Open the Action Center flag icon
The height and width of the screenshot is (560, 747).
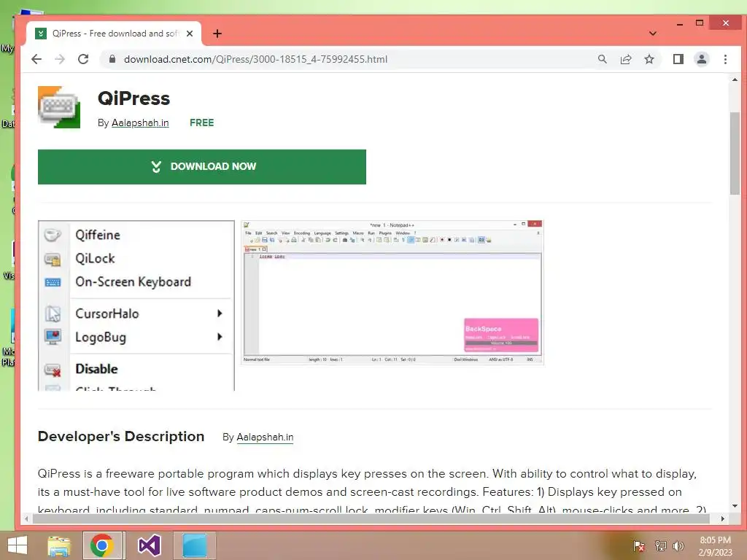click(x=639, y=545)
